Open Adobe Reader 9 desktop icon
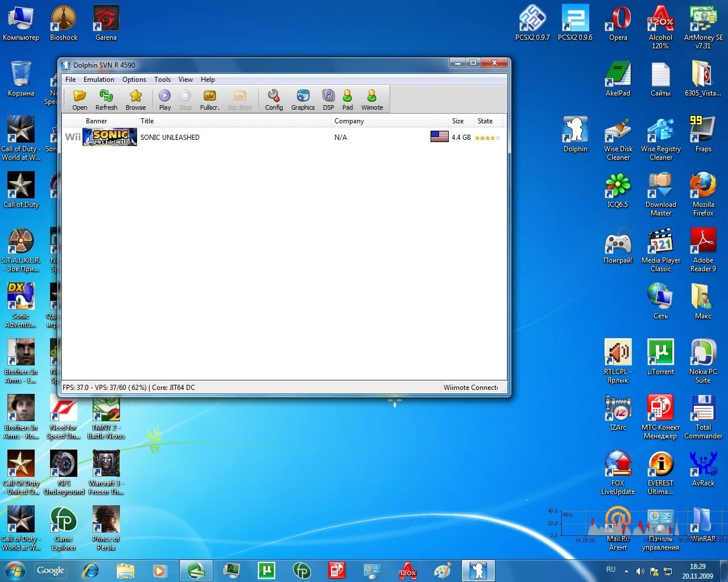 tap(703, 250)
